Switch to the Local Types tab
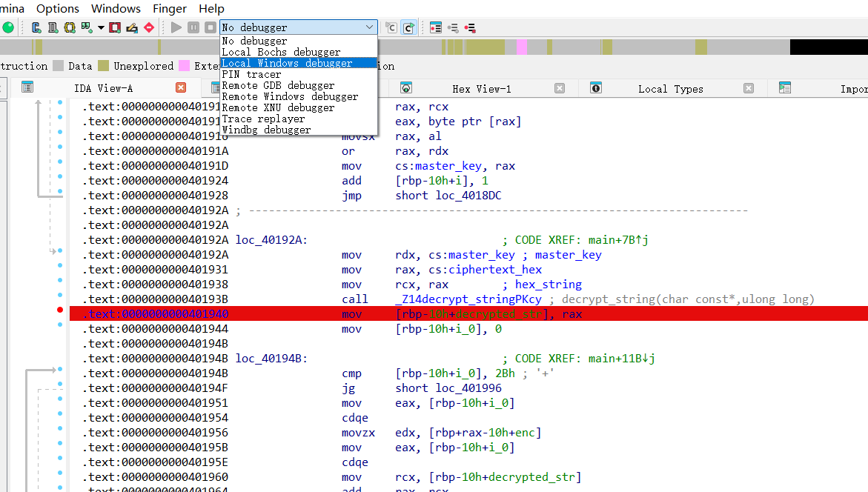The height and width of the screenshot is (492, 868). [x=670, y=89]
